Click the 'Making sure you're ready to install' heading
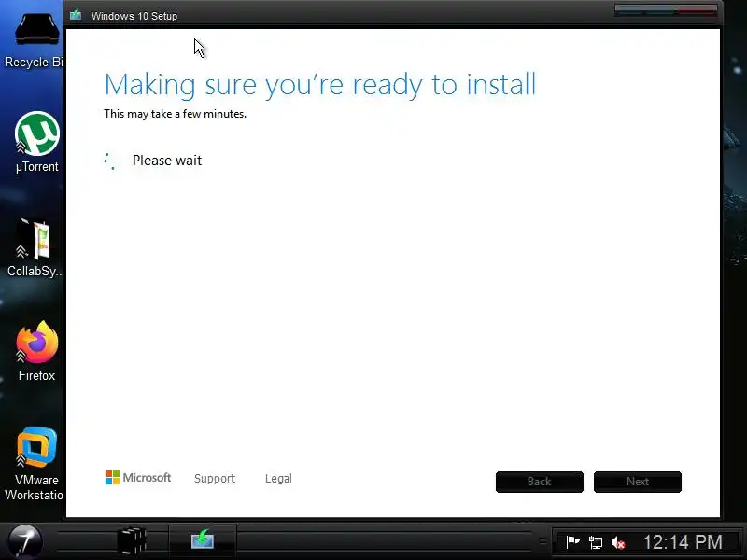This screenshot has height=560, width=747. pos(320,85)
